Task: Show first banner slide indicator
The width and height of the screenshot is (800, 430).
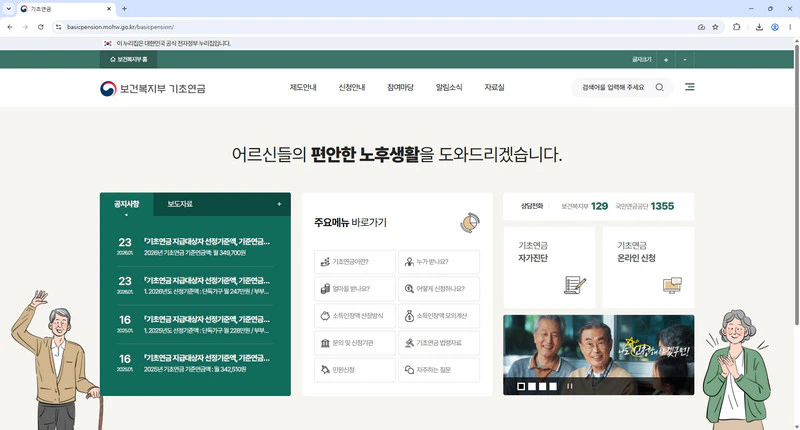Action: tap(521, 386)
